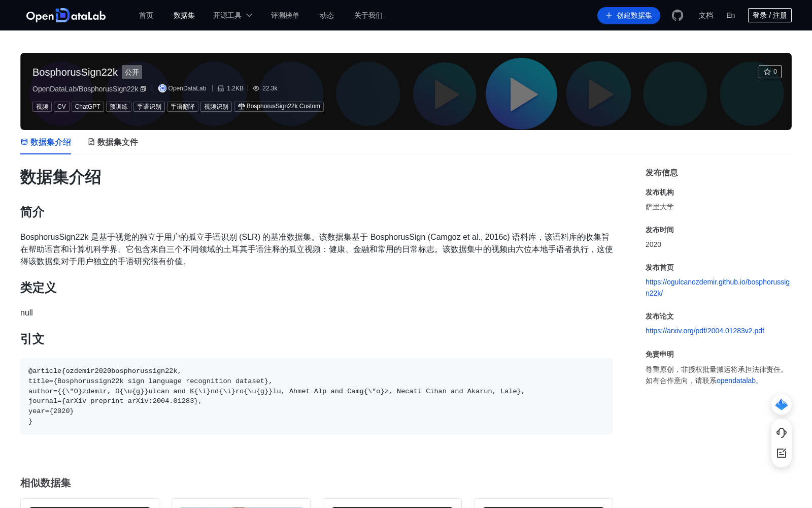Click the 萨里大学 publisher text
Image resolution: width=812 pixels, height=508 pixels.
660,207
